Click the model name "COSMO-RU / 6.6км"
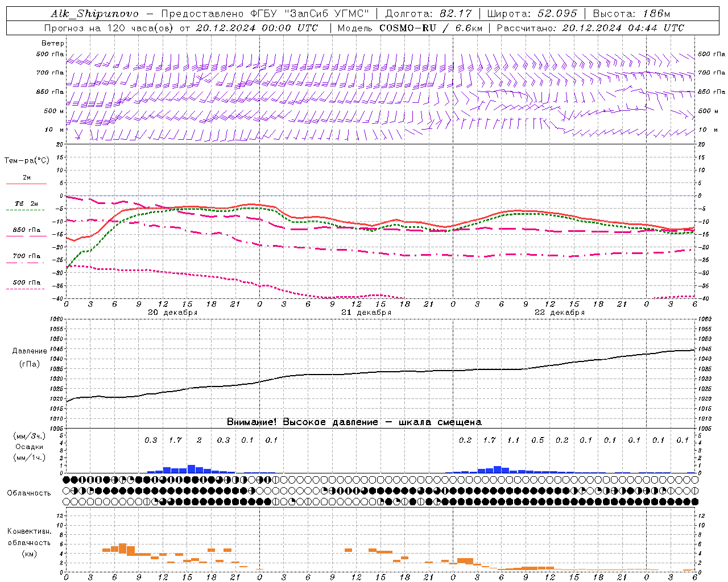This screenshot has width=728, height=582. [431, 28]
